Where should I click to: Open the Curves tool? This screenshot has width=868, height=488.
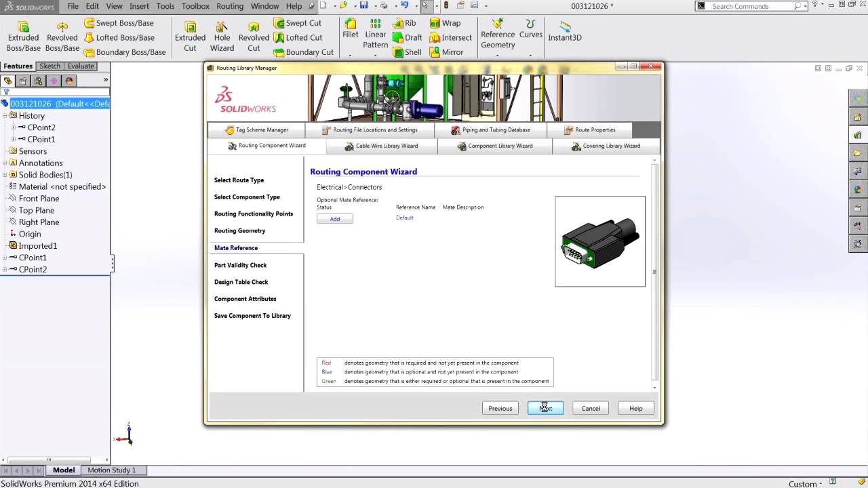[x=531, y=28]
